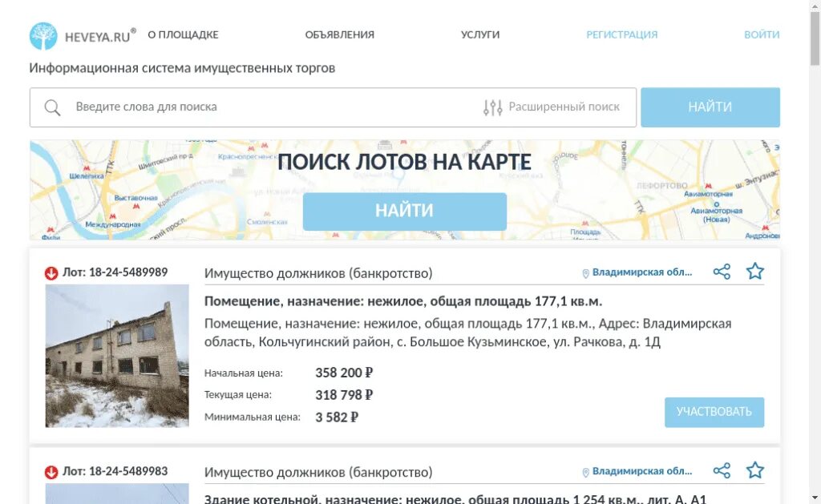Image resolution: width=821 pixels, height=504 pixels.
Task: Click red down-arrow icon of lot 18-24-5489983
Action: (x=51, y=472)
